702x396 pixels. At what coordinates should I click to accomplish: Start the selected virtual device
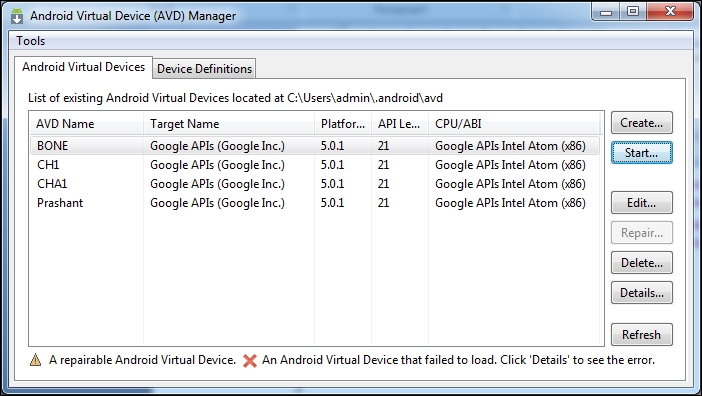tap(642, 153)
